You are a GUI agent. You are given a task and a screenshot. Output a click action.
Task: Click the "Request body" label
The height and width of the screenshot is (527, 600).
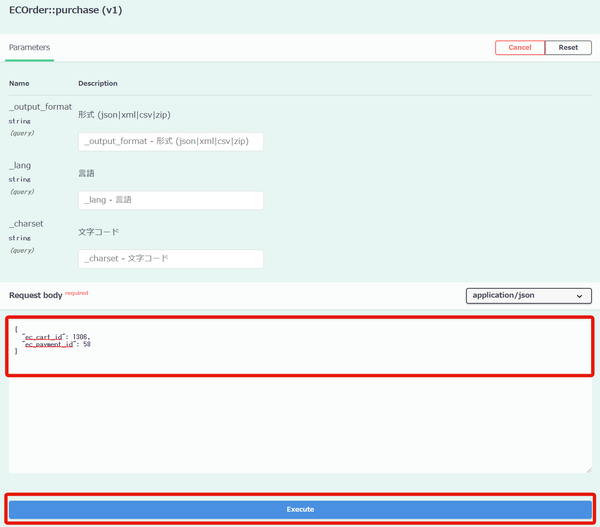[x=36, y=295]
